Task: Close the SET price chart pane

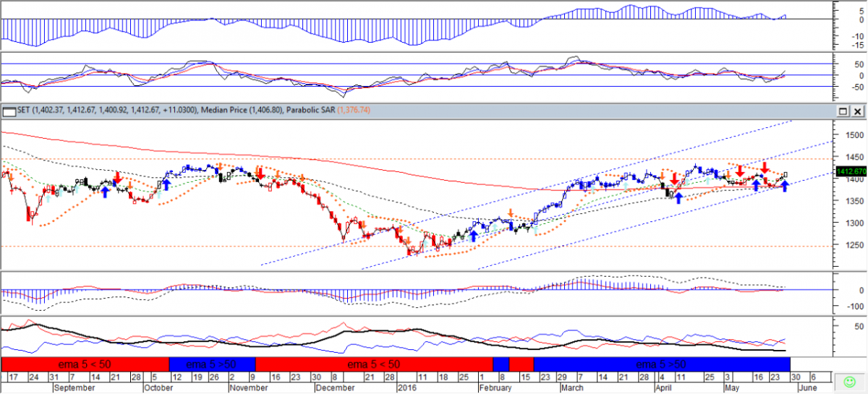Action: point(858,112)
